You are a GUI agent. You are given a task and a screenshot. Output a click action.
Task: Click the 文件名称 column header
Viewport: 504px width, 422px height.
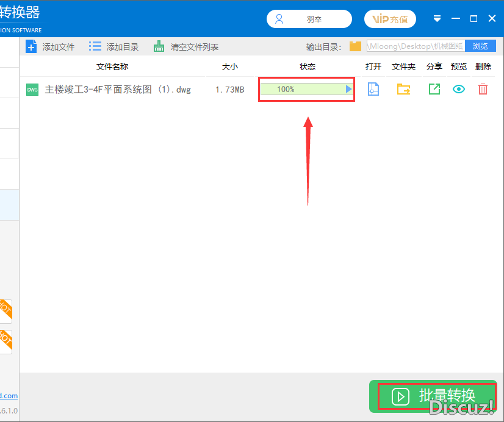112,66
